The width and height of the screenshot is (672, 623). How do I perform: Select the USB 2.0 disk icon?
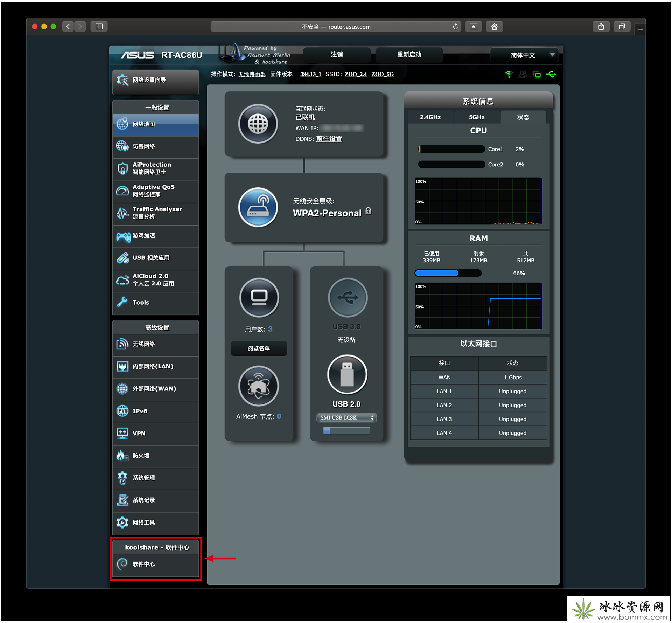pyautogui.click(x=347, y=374)
